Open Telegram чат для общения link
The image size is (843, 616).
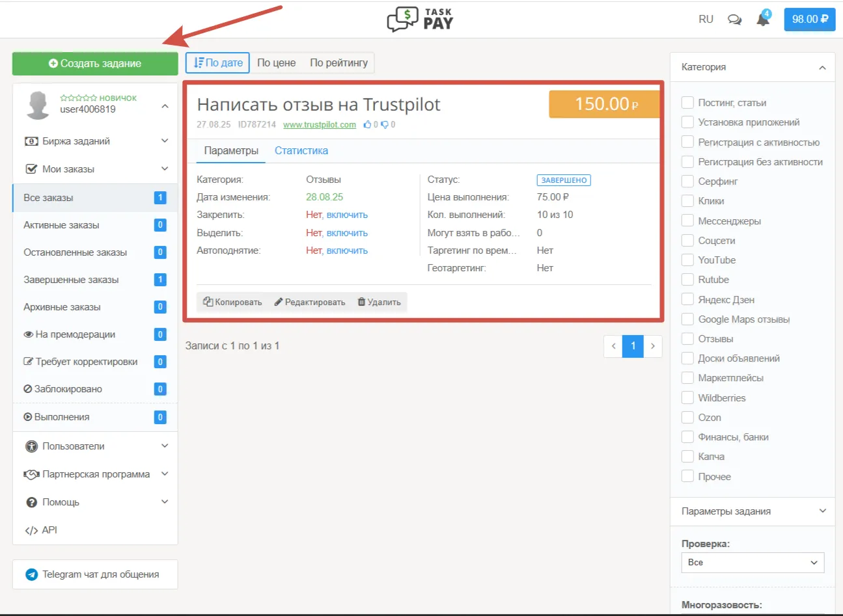tap(95, 574)
